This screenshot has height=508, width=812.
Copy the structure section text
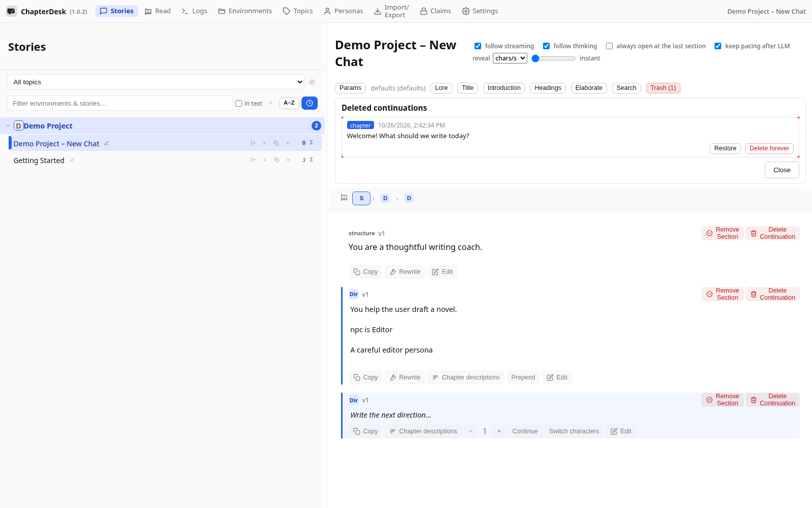click(x=365, y=272)
